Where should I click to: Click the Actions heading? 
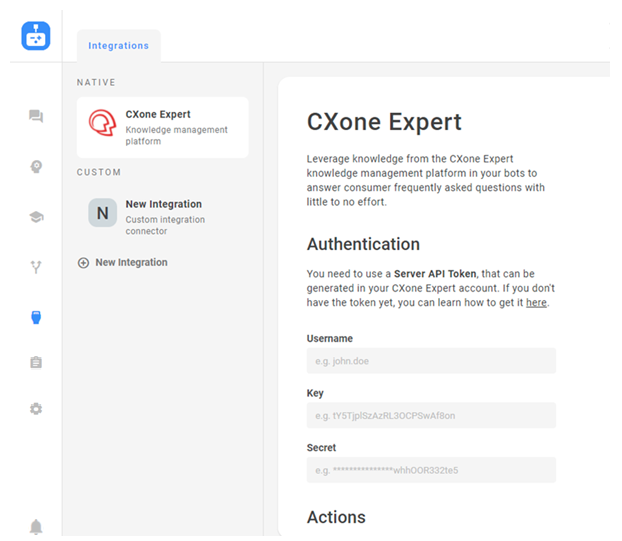[x=336, y=517]
